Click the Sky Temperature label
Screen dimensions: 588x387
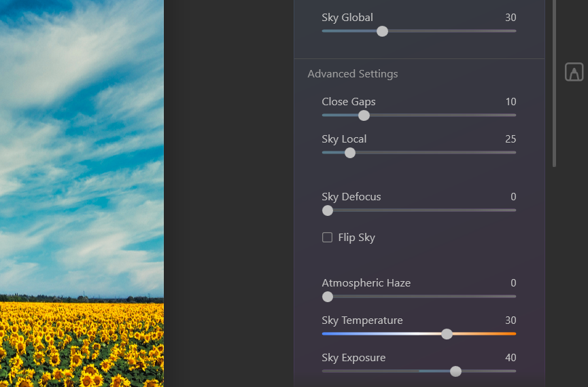pyautogui.click(x=362, y=320)
